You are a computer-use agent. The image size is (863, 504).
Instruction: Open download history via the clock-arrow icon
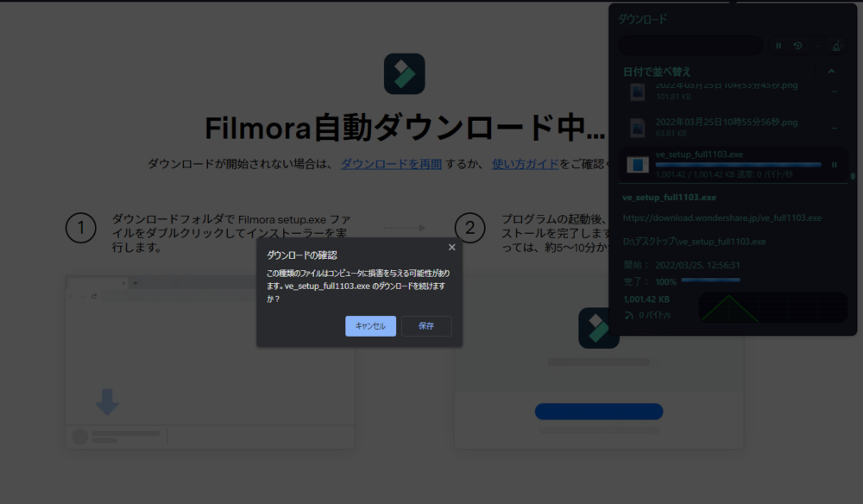[x=797, y=45]
